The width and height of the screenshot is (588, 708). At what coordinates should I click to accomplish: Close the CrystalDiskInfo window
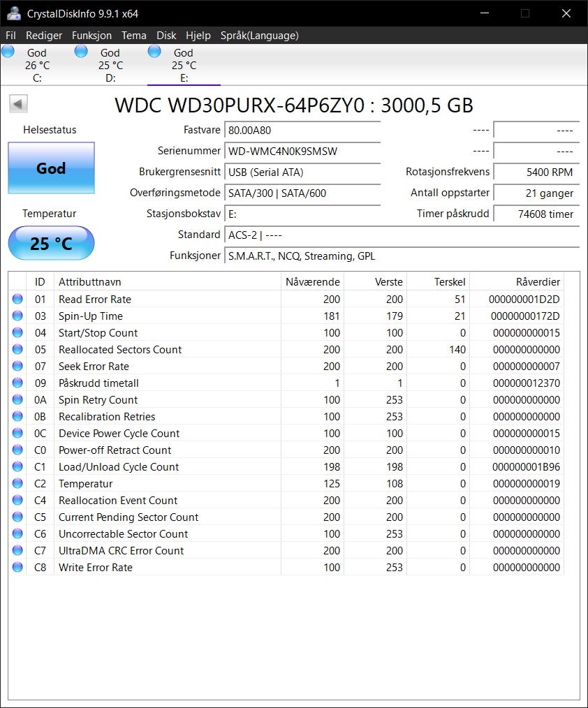(x=566, y=13)
